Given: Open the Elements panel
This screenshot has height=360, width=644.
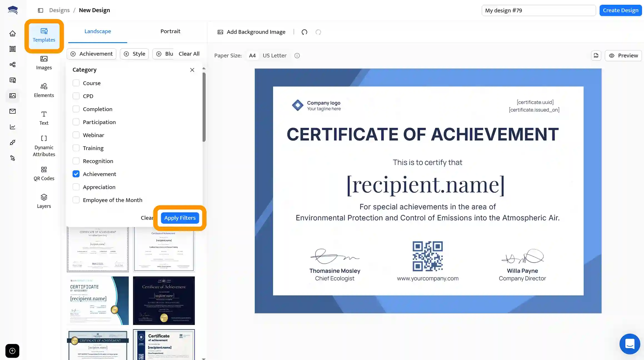Looking at the screenshot, I should 44,90.
